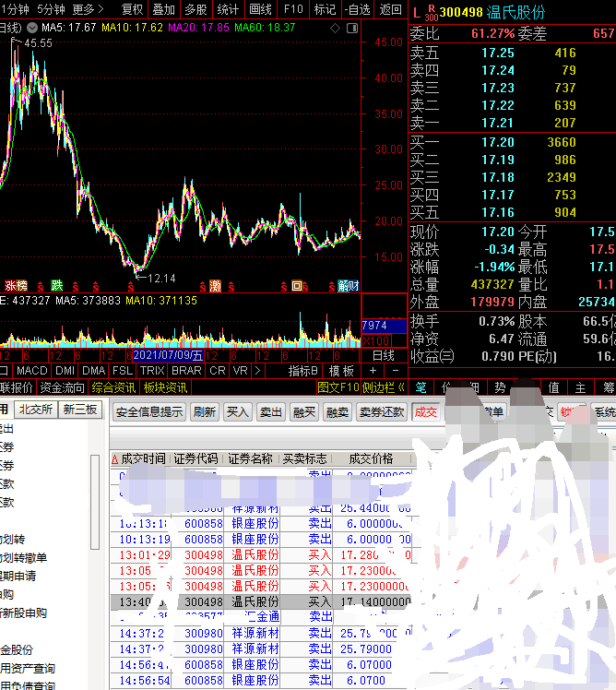The image size is (616, 690).
Task: Select the BRAR indicator tab
Action: pyautogui.click(x=186, y=371)
